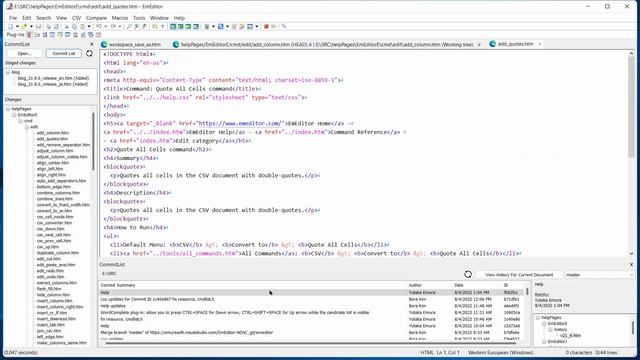Select blog_21.9.0_release_en.htm staged file

(x=53, y=78)
